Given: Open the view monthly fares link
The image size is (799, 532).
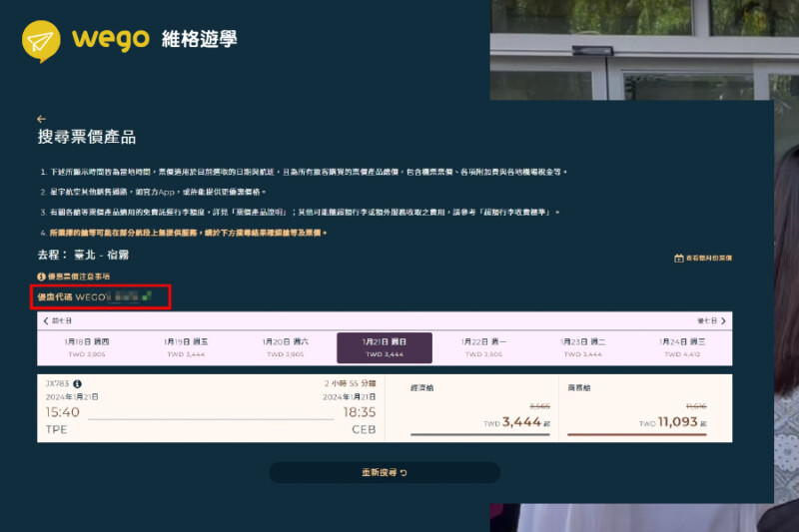Looking at the screenshot, I should pyautogui.click(x=709, y=258).
